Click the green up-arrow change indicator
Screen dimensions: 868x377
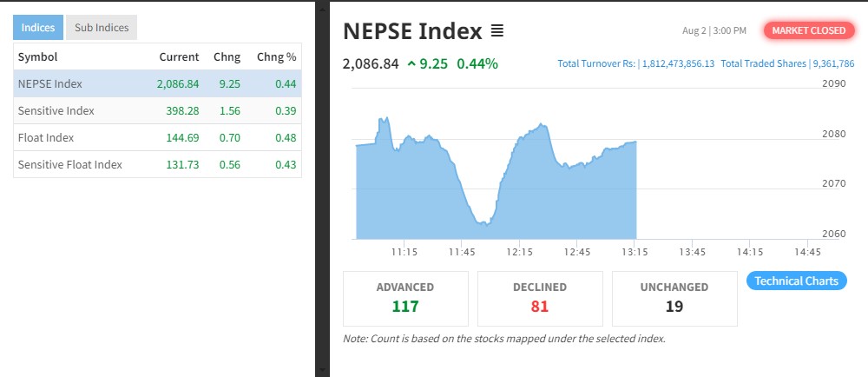click(411, 63)
